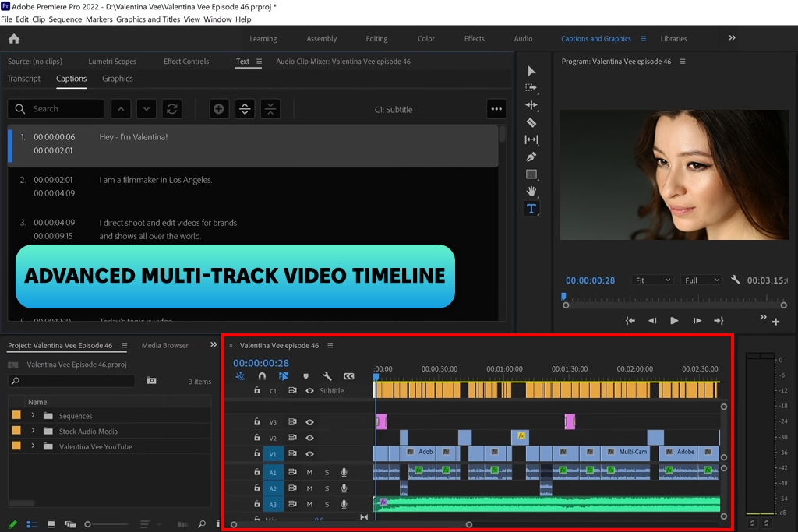The width and height of the screenshot is (798, 532).
Task: Toggle lock on track V3
Action: (257, 421)
